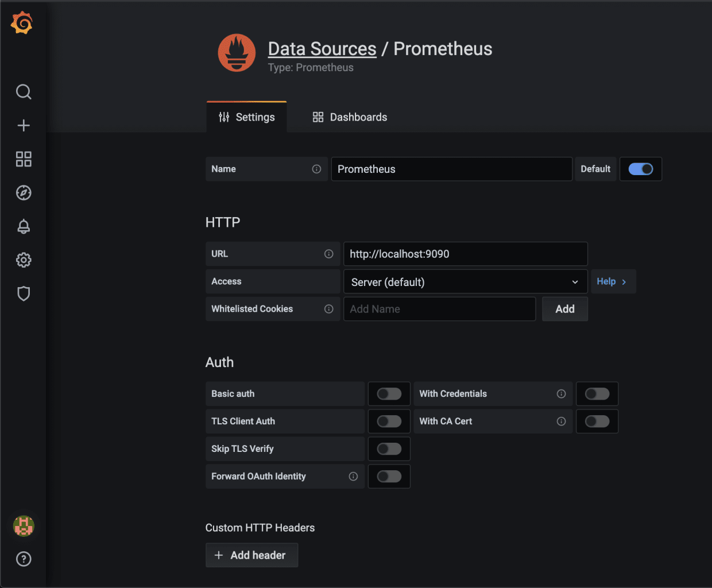Expand the Access Help section

click(x=613, y=281)
